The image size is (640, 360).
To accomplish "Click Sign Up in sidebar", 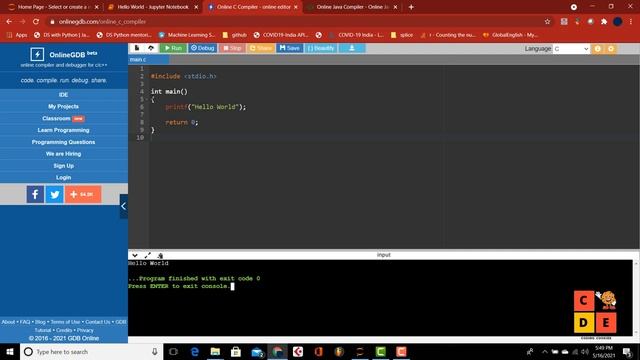I will (63, 166).
